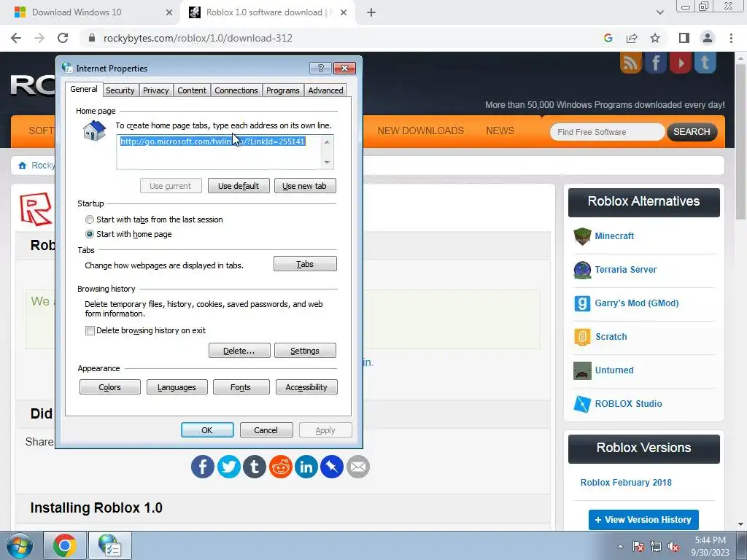The width and height of the screenshot is (747, 560).
Task: Switch to the Advanced tab
Action: pos(325,90)
